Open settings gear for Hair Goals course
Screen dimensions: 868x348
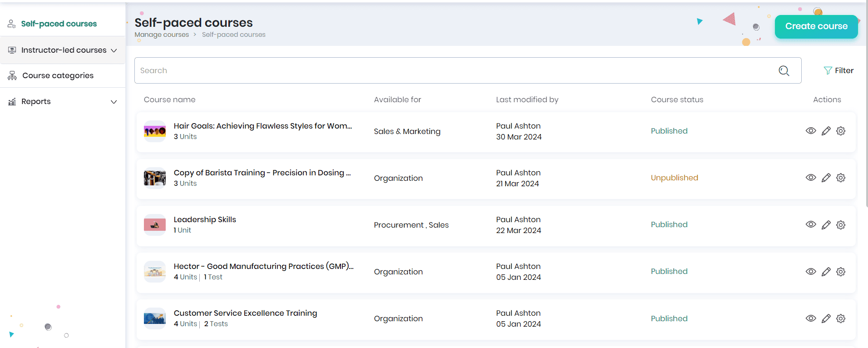click(841, 131)
